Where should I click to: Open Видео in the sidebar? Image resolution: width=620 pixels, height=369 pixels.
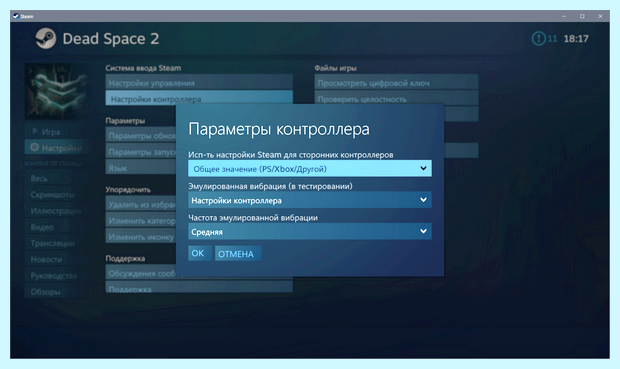(x=56, y=227)
